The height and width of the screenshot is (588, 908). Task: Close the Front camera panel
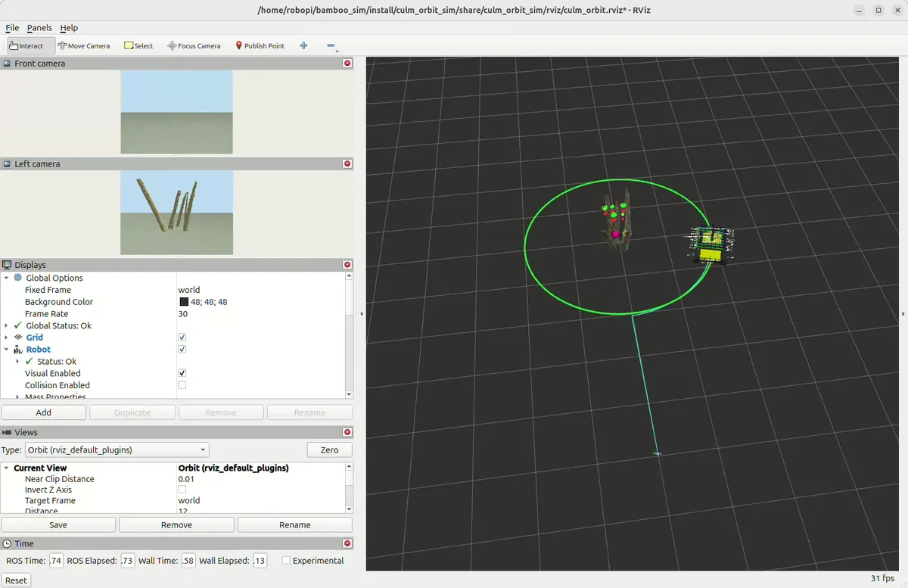[x=347, y=64]
